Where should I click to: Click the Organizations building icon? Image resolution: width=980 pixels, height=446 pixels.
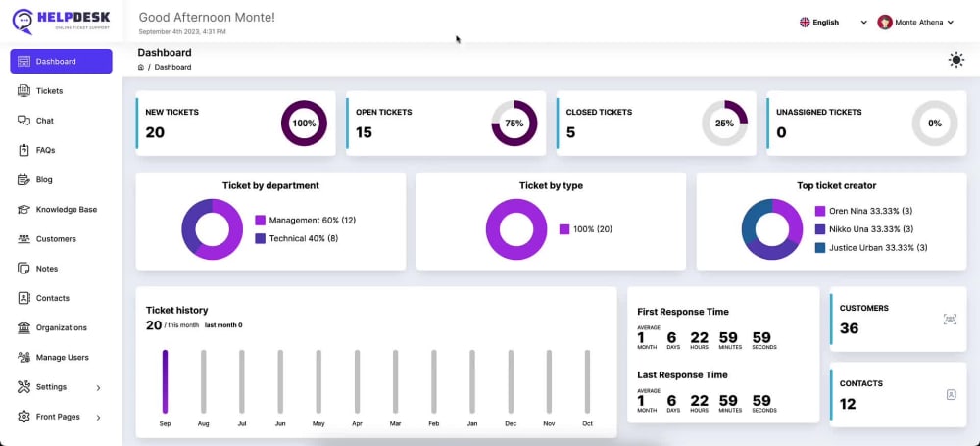tap(24, 327)
